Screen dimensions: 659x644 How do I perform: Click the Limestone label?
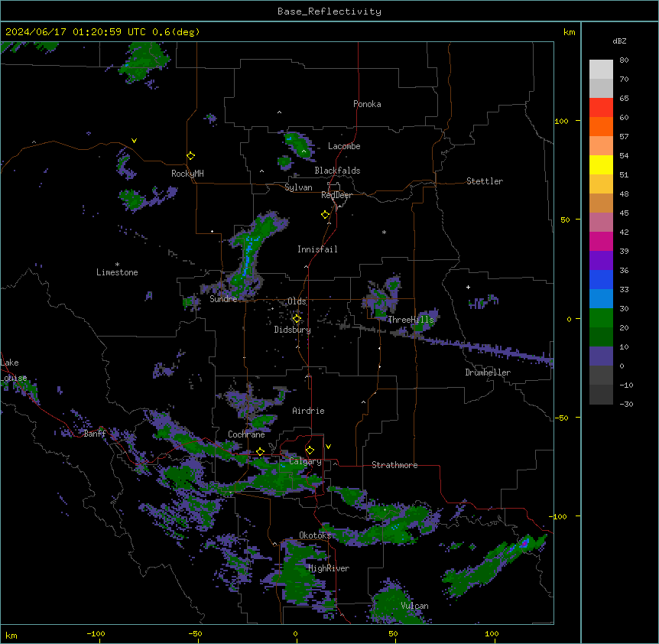pos(117,272)
